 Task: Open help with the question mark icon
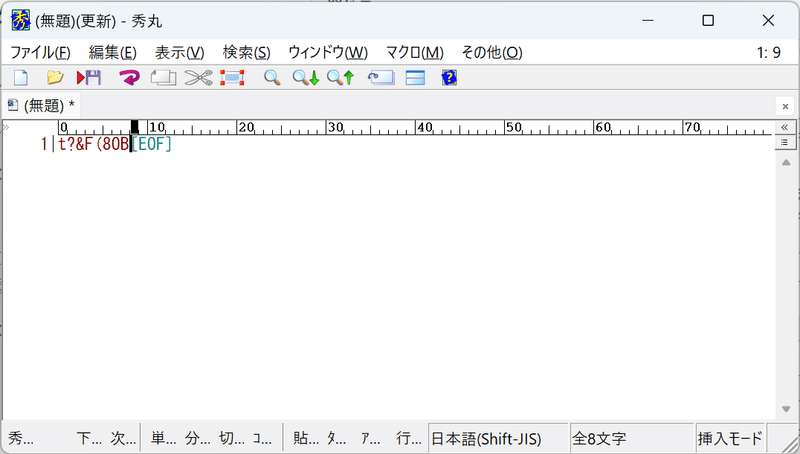(x=449, y=78)
